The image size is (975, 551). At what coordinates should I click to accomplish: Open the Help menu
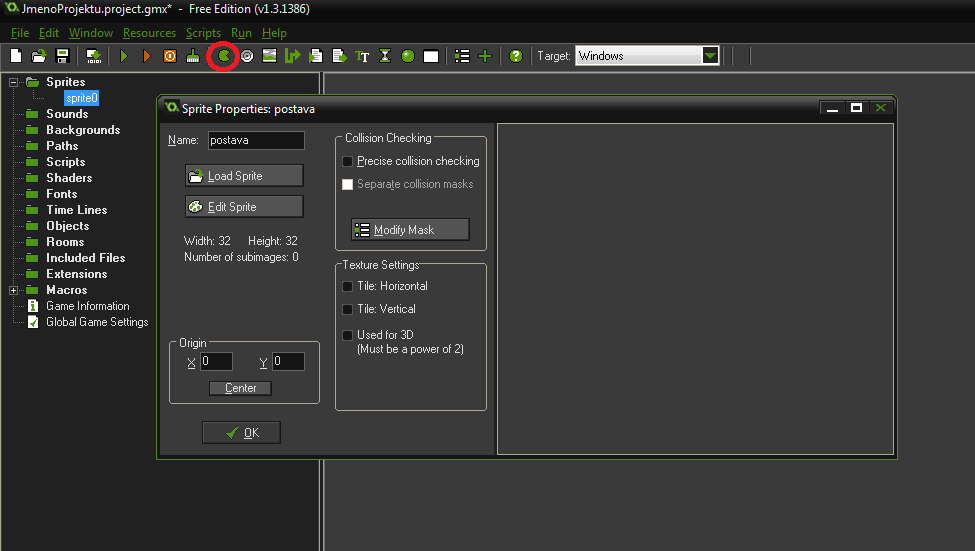(x=274, y=33)
